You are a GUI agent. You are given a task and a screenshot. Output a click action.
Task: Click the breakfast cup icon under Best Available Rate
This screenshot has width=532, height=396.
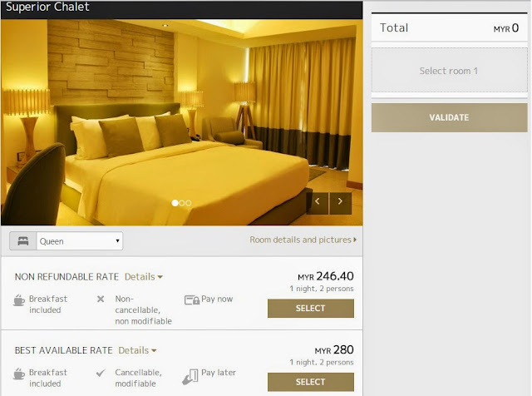[19, 374]
